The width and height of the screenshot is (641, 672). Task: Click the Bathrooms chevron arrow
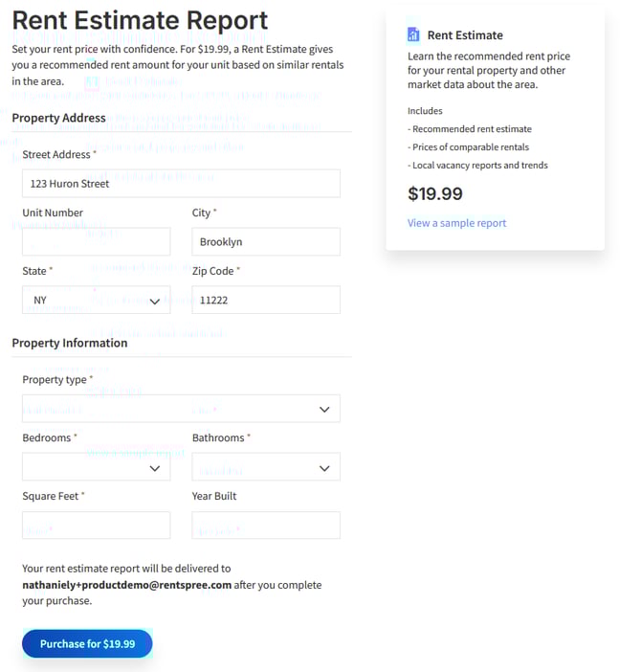tap(324, 468)
